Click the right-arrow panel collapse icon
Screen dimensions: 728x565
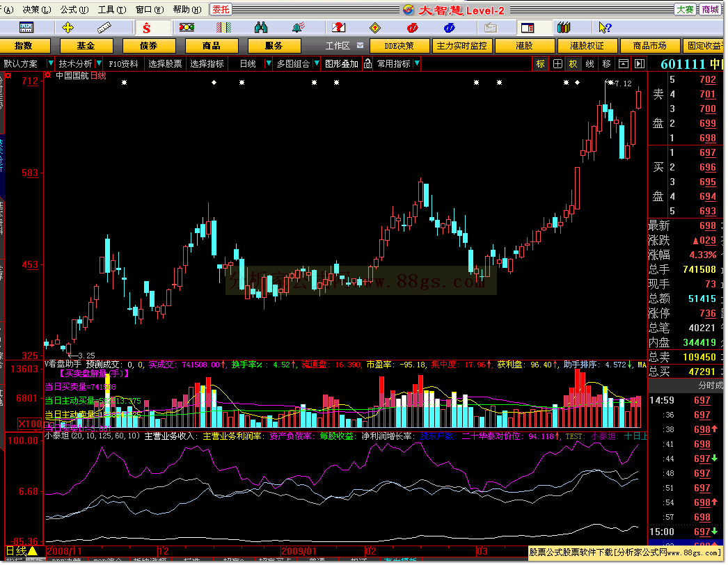640,63
